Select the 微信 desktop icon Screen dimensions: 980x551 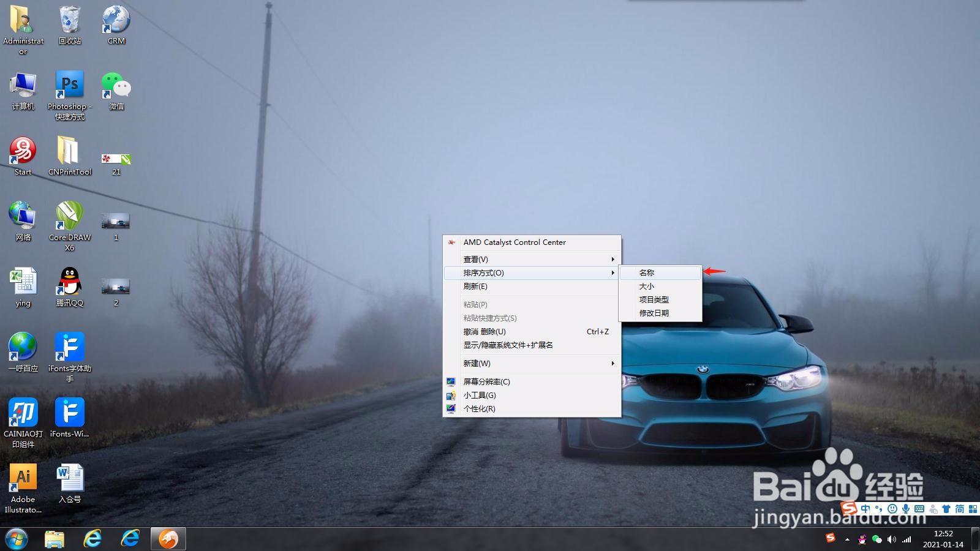click(116, 86)
